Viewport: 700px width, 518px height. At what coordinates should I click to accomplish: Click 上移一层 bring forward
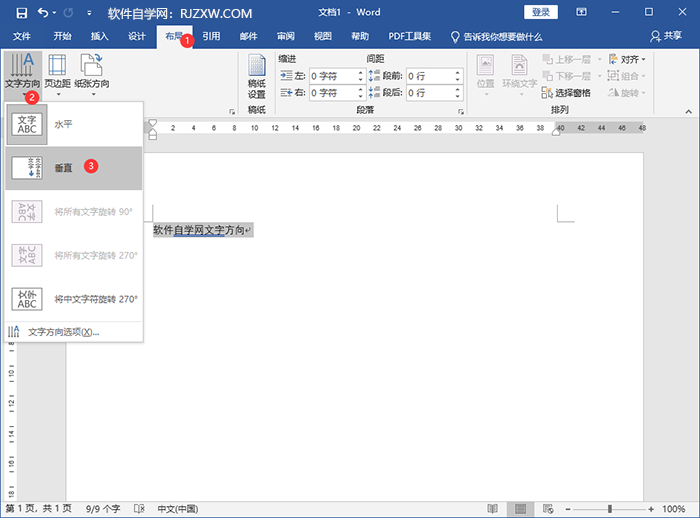(567, 59)
